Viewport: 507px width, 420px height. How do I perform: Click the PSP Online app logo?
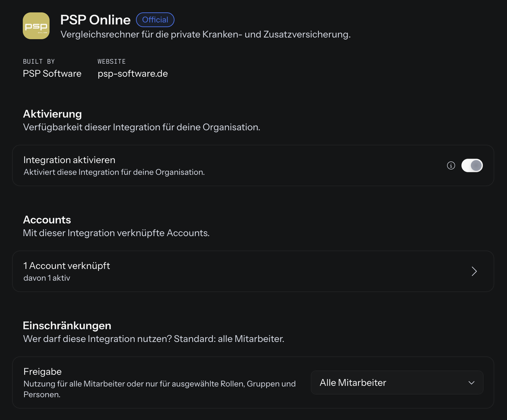(36, 26)
